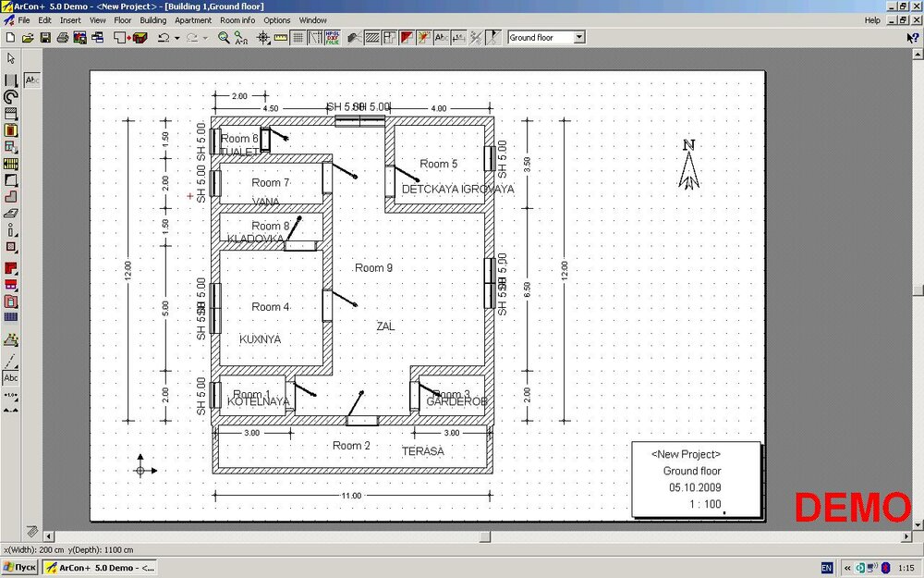
Task: Open the Options menu
Action: [x=277, y=20]
